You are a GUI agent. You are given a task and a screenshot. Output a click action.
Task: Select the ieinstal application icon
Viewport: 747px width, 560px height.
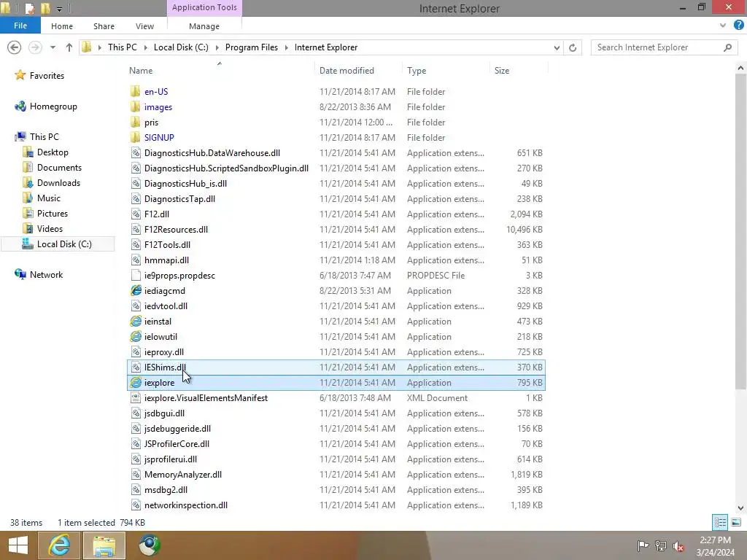(x=136, y=322)
